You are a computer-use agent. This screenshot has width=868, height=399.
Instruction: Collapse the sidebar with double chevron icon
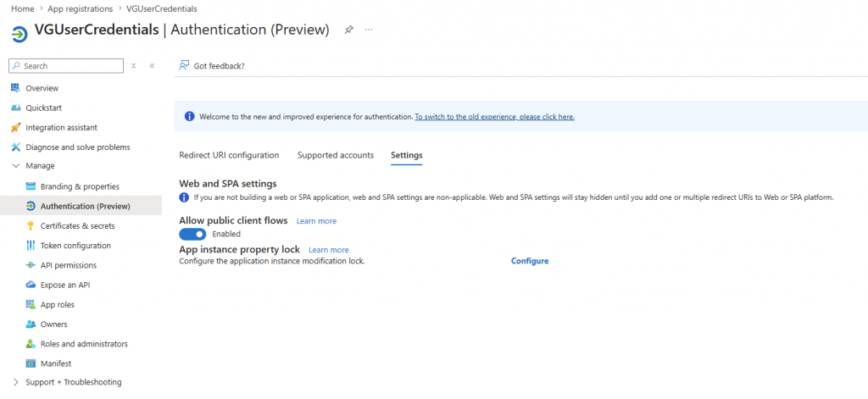tap(152, 66)
